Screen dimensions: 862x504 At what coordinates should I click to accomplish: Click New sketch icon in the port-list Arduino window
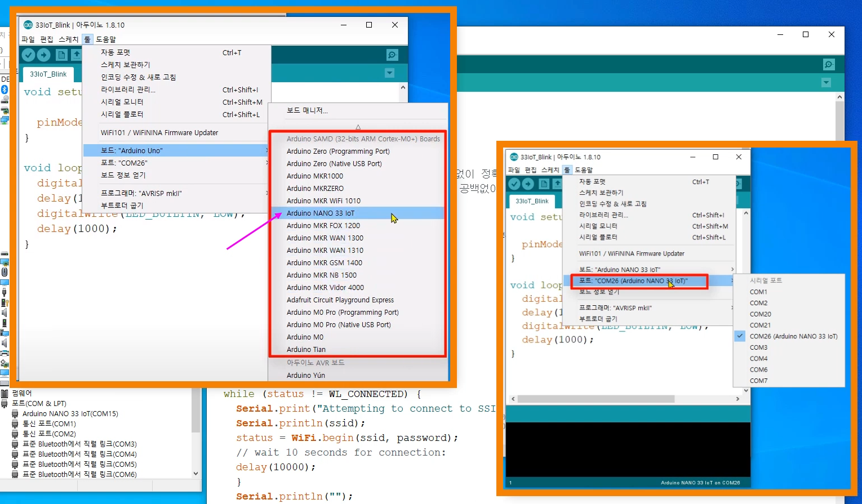tap(544, 184)
